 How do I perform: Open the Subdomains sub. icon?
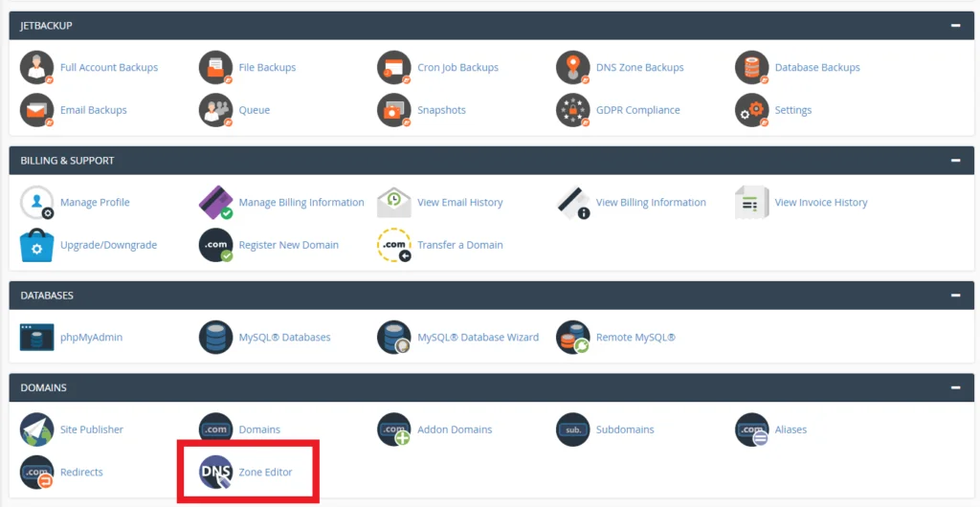(x=573, y=430)
